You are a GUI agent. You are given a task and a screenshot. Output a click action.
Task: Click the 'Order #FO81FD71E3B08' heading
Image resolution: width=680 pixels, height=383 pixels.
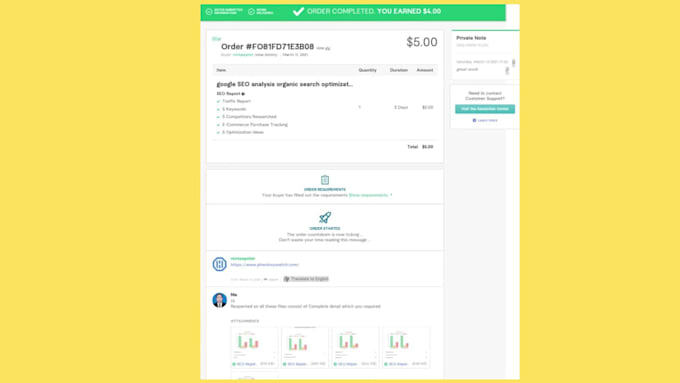tap(268, 46)
